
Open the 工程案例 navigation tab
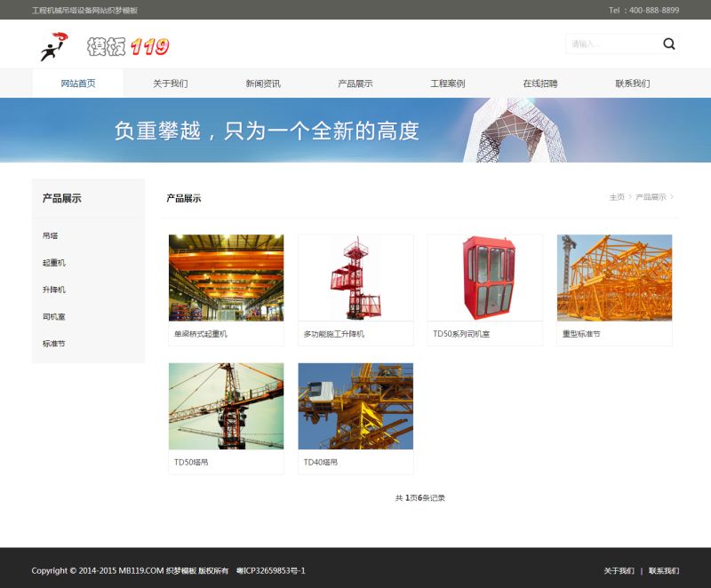(x=448, y=83)
